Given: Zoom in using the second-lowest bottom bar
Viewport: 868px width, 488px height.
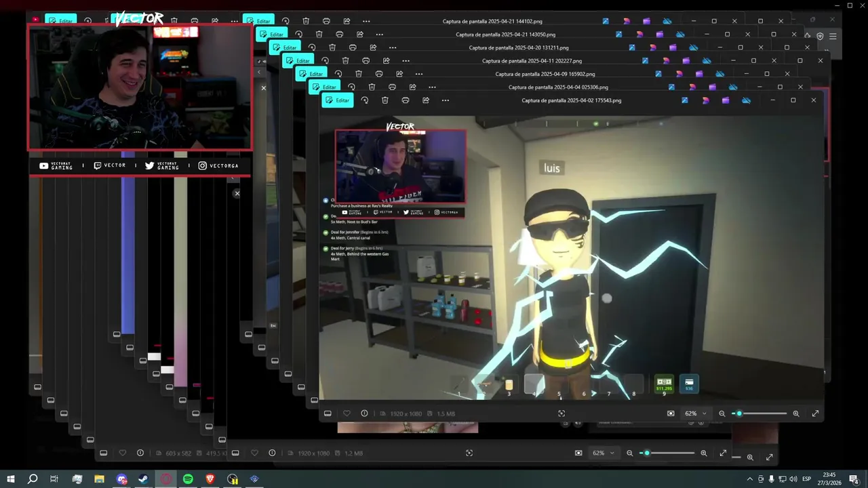Looking at the screenshot, I should [x=704, y=453].
